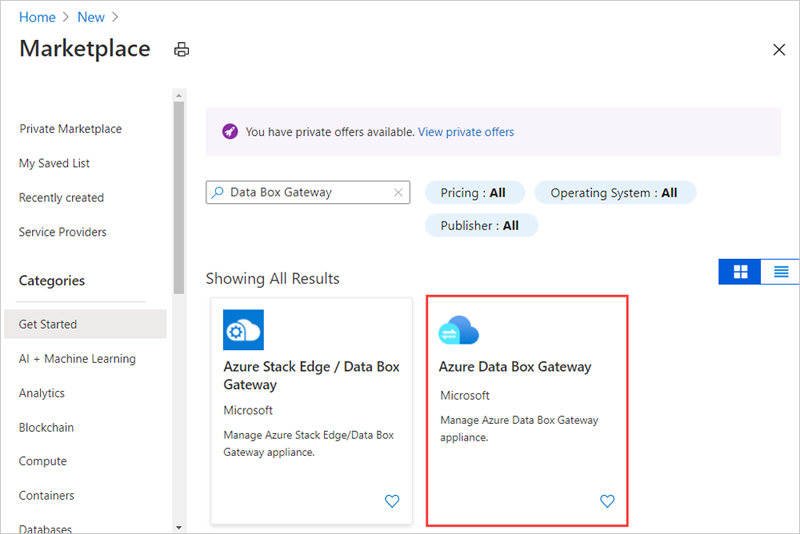800x534 pixels.
Task: Save Azure Data Box Gateway with heart icon
Action: tap(607, 501)
